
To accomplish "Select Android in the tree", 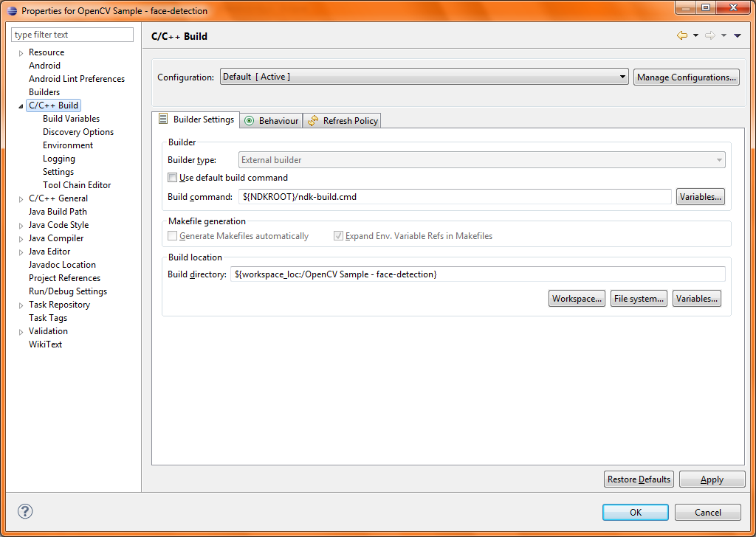I will [x=44, y=66].
